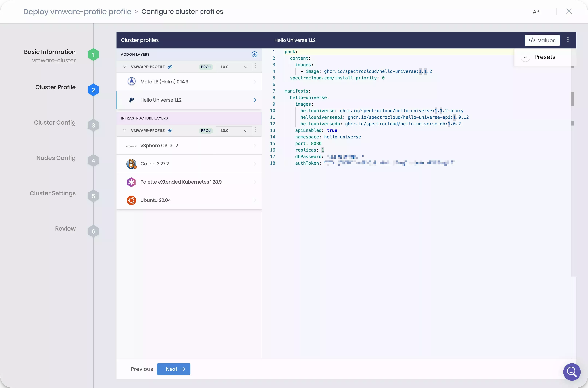Open Palette eXtended Kubernetes row chevron
Viewport: 588px width, 388px height.
coord(254,182)
